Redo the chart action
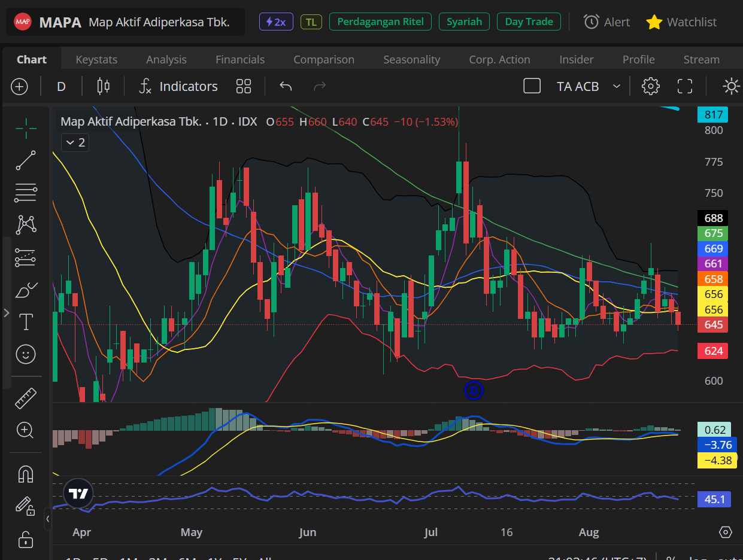This screenshot has height=560, width=743. point(320,87)
